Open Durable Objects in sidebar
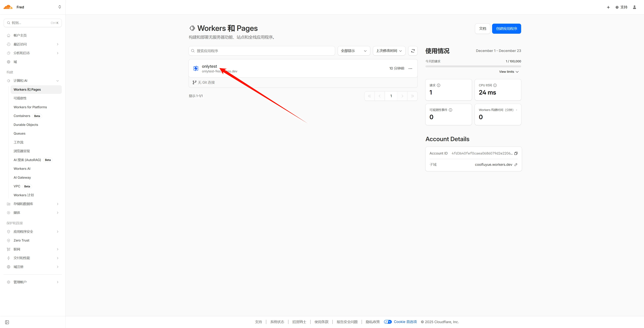Image resolution: width=644 pixels, height=328 pixels. click(26, 125)
